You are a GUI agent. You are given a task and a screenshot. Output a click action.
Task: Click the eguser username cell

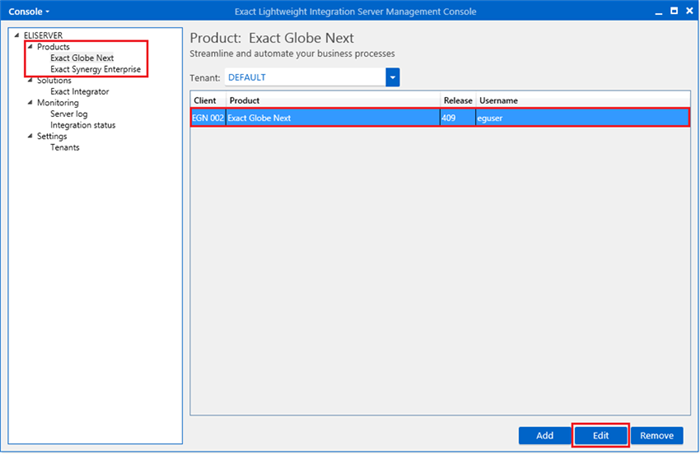pyautogui.click(x=582, y=118)
